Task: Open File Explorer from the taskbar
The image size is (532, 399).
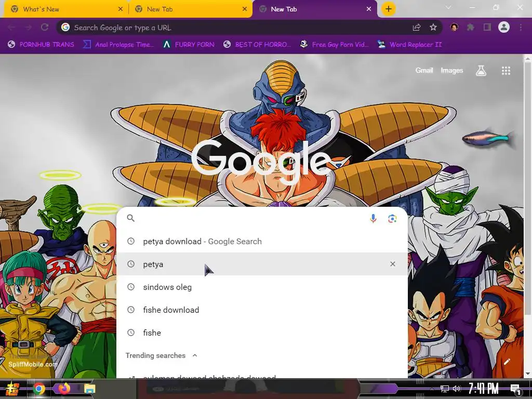Action: [89, 389]
